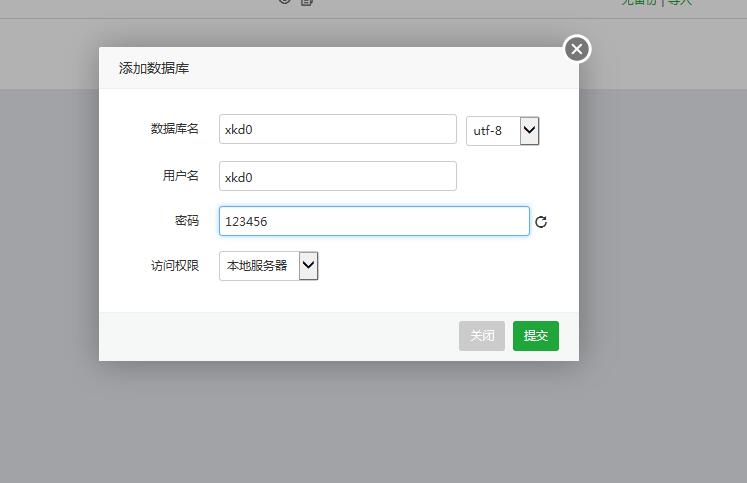Click the 密码 label text
The width and height of the screenshot is (747, 483).
tap(186, 221)
